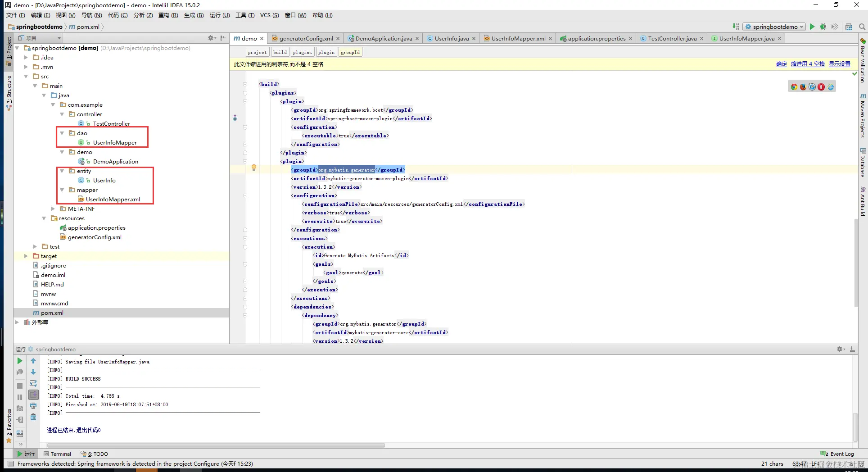Switch to the generatorConfig.xml tab
The height and width of the screenshot is (472, 868).
tap(306, 38)
